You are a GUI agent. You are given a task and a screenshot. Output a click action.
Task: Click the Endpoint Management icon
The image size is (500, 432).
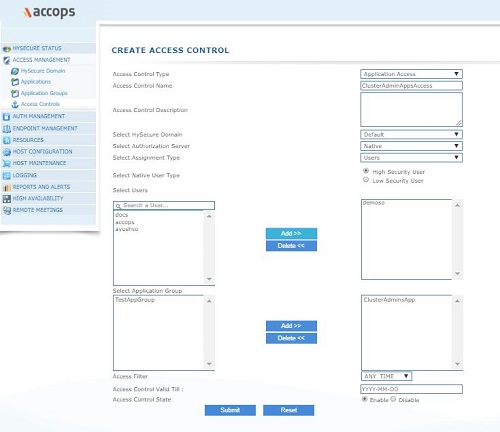tap(7, 129)
